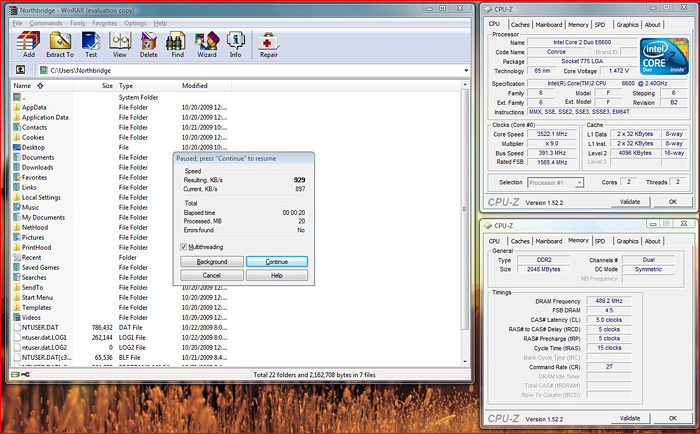Open the Tools menu
Viewport: 700px width, 434px height.
(x=77, y=23)
